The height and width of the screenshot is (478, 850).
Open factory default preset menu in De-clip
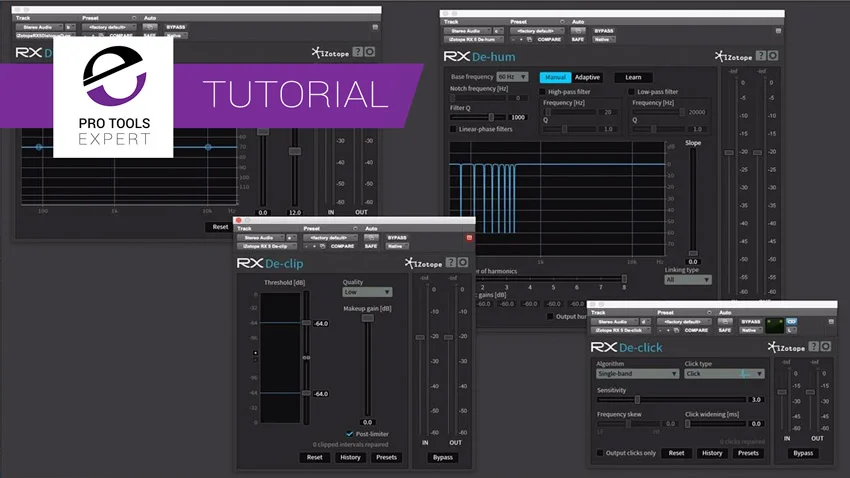point(330,238)
